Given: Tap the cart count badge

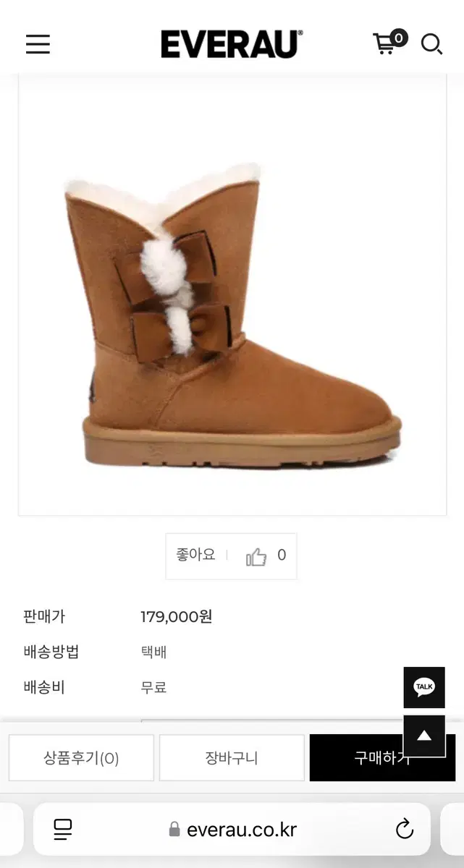Looking at the screenshot, I should tap(399, 38).
